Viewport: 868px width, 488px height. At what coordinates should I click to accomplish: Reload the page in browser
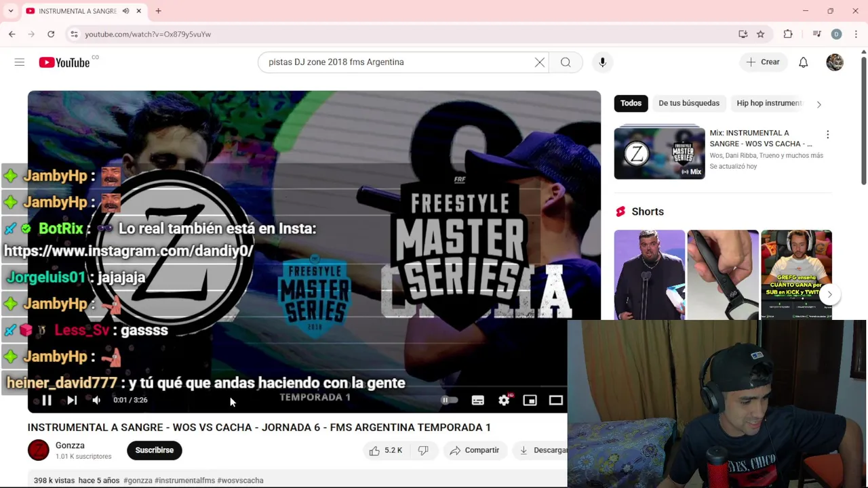coord(51,34)
